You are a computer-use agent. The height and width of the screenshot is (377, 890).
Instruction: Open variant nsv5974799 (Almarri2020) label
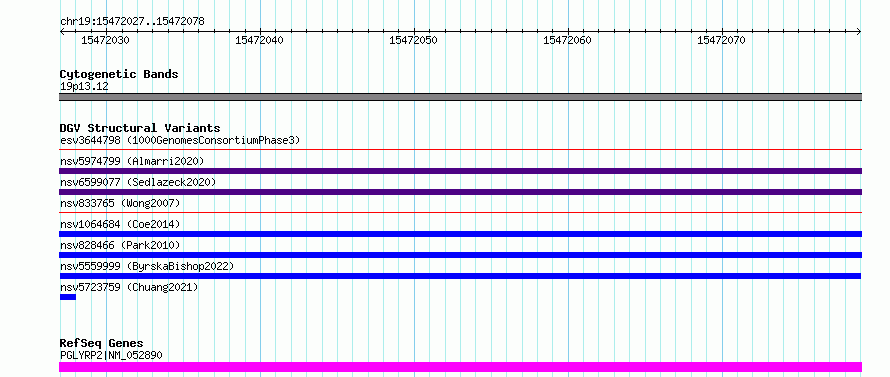(x=132, y=161)
